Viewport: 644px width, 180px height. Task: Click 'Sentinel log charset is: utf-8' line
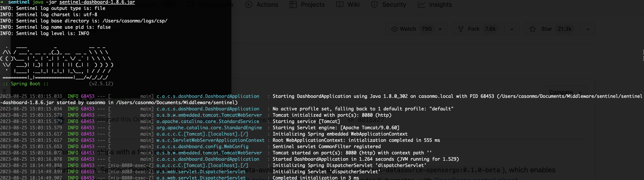point(49,14)
